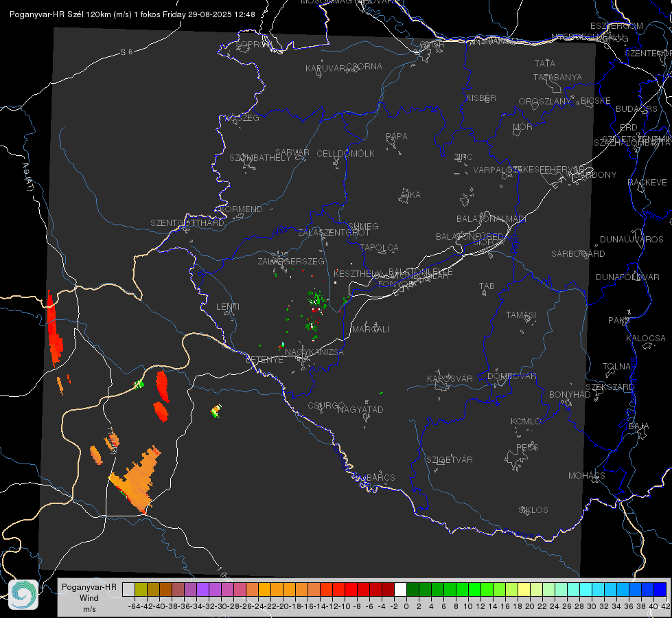
Task: Click the VARPALOTA city label
Action: coord(497,170)
